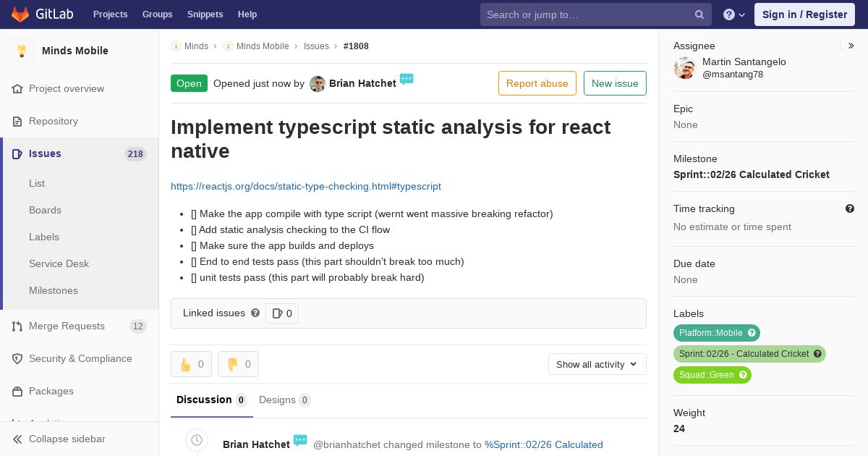This screenshot has height=456, width=868.
Task: Click New issue button
Action: click(615, 83)
